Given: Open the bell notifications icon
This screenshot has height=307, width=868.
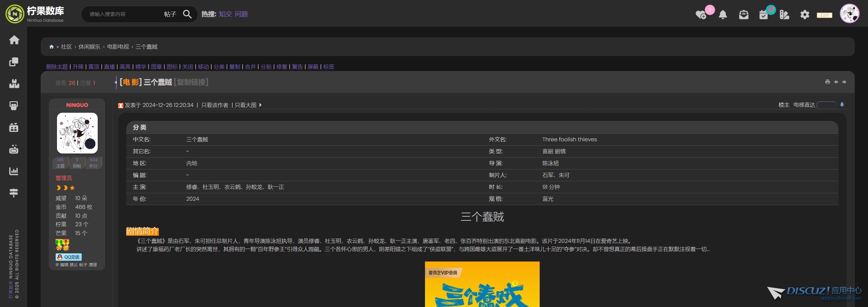Looking at the screenshot, I should [723, 15].
